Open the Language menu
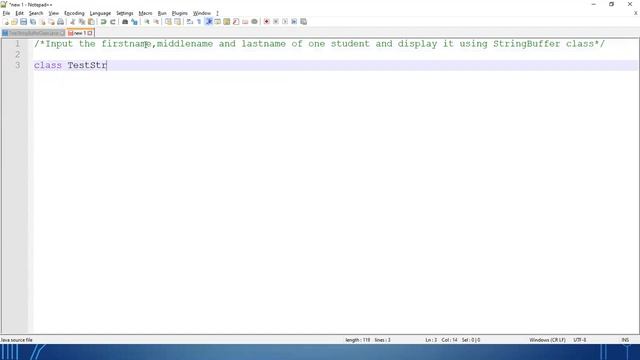The image size is (640, 360). point(100,13)
